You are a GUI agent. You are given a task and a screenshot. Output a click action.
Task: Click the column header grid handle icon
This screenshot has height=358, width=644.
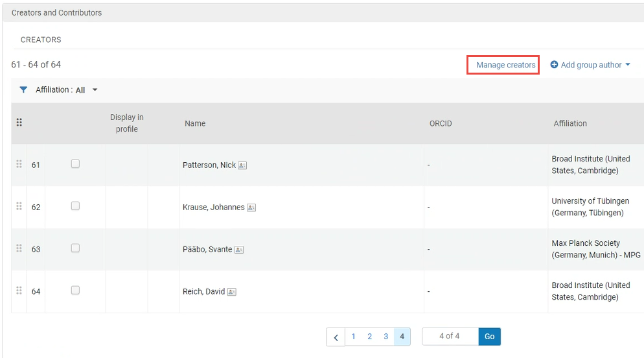coord(19,123)
